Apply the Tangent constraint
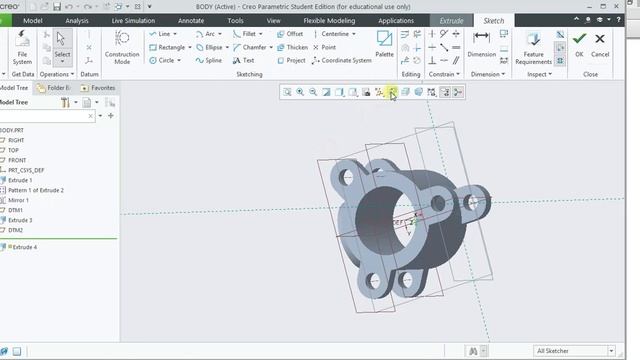640x360 pixels. 444,34
